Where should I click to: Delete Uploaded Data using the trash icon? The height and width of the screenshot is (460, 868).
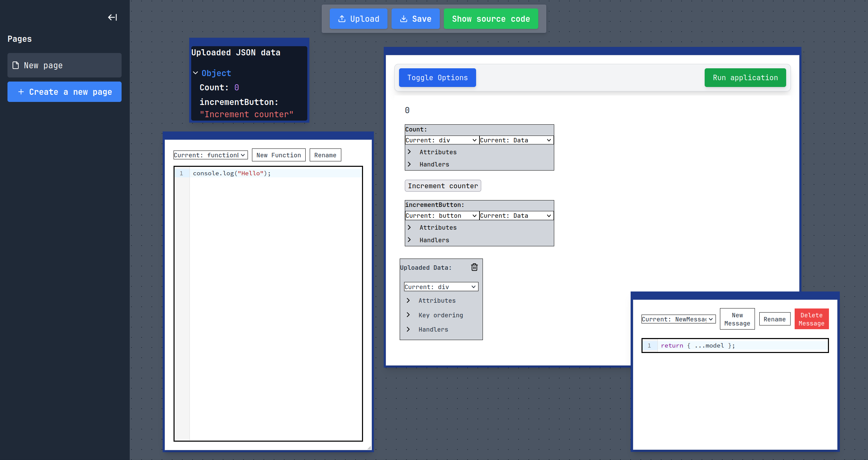(474, 267)
